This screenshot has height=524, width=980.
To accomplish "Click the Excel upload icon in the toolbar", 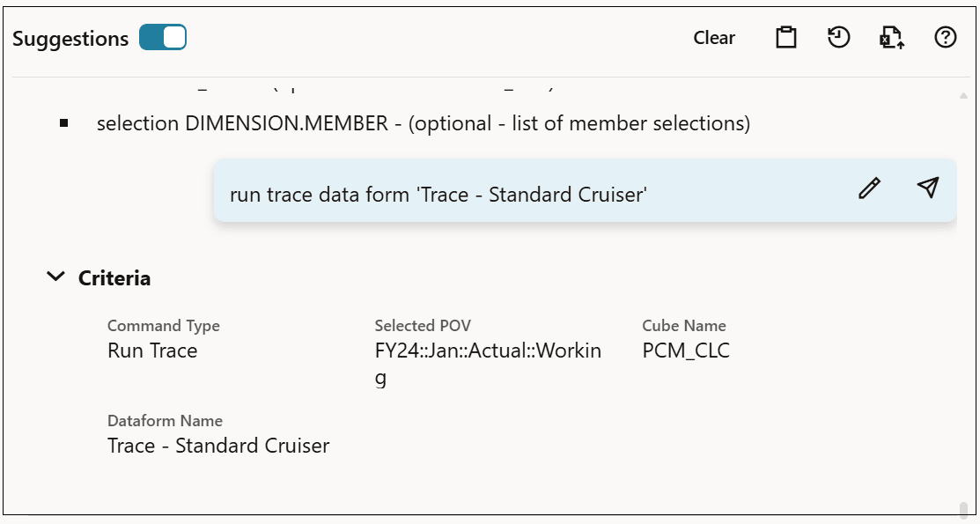I will point(892,37).
